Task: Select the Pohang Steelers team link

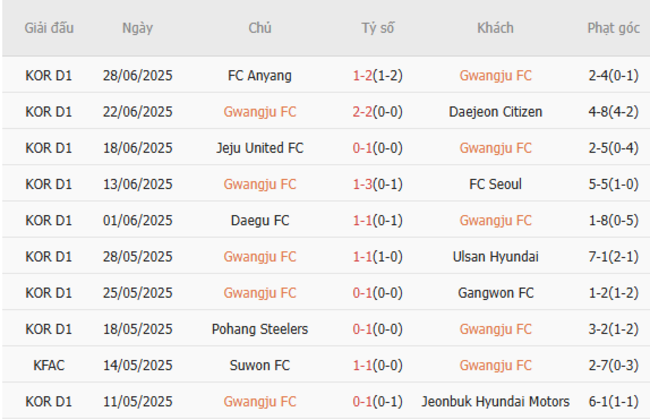Action: (x=260, y=329)
